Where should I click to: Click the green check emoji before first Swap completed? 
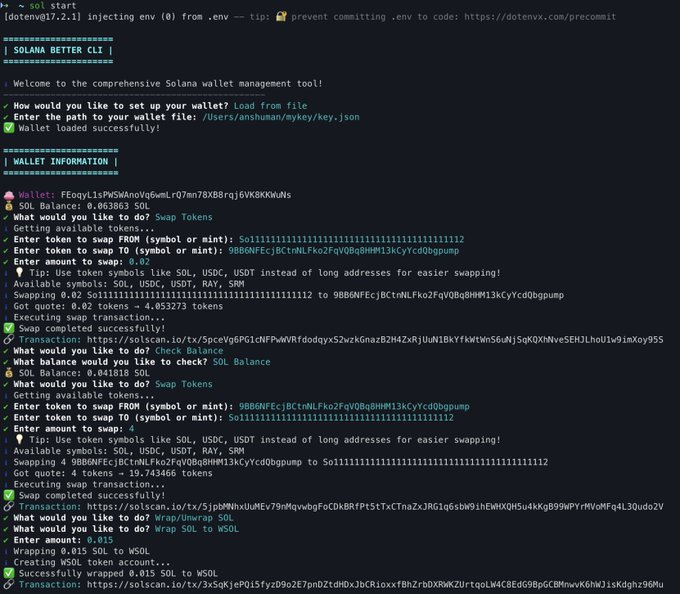tap(9, 328)
